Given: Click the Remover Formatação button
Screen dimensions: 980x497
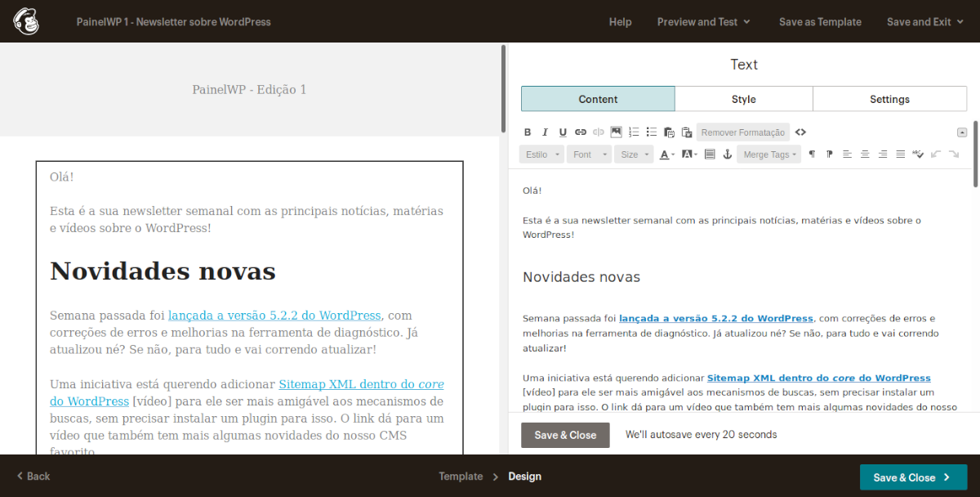Looking at the screenshot, I should click(x=742, y=132).
